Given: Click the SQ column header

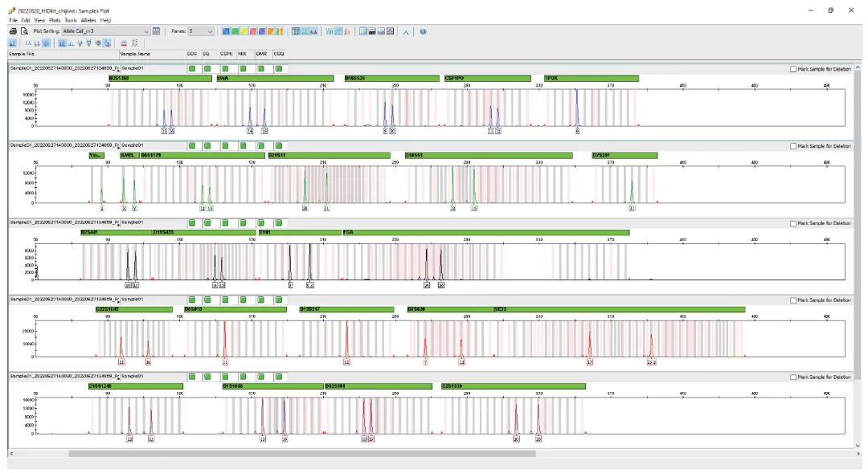Looking at the screenshot, I should tap(210, 54).
